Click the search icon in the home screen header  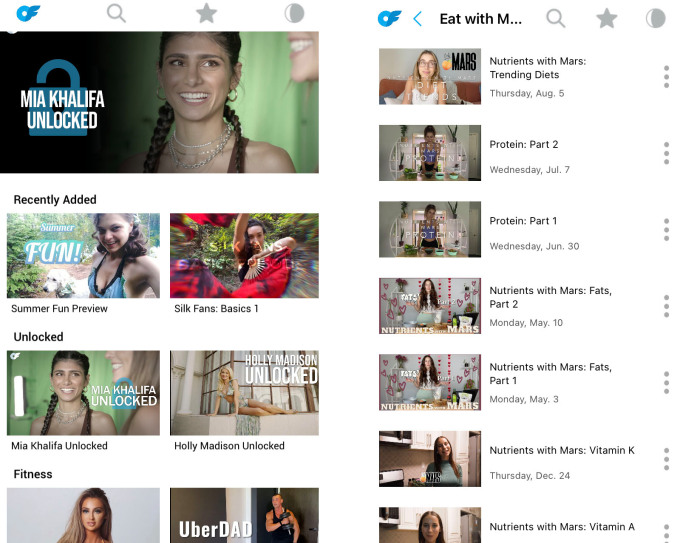[116, 14]
